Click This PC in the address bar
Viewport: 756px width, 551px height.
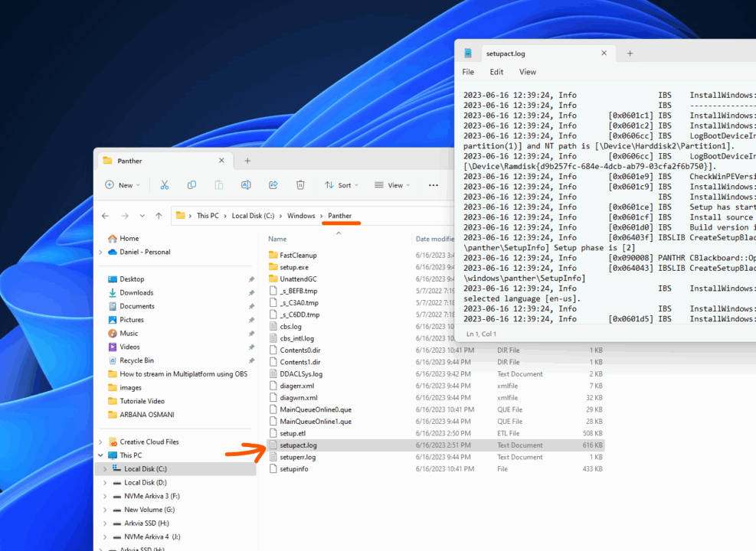208,216
